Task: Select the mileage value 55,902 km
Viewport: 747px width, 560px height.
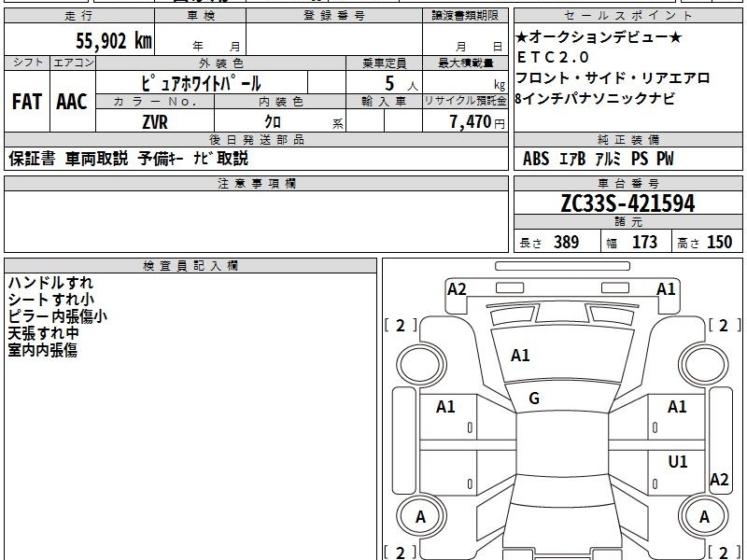Action: (x=114, y=40)
